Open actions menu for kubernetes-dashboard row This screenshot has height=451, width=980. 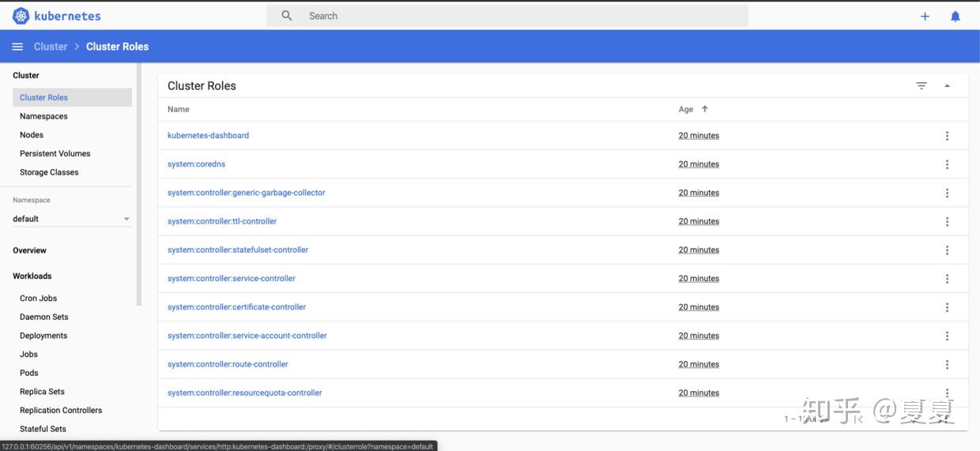point(947,136)
